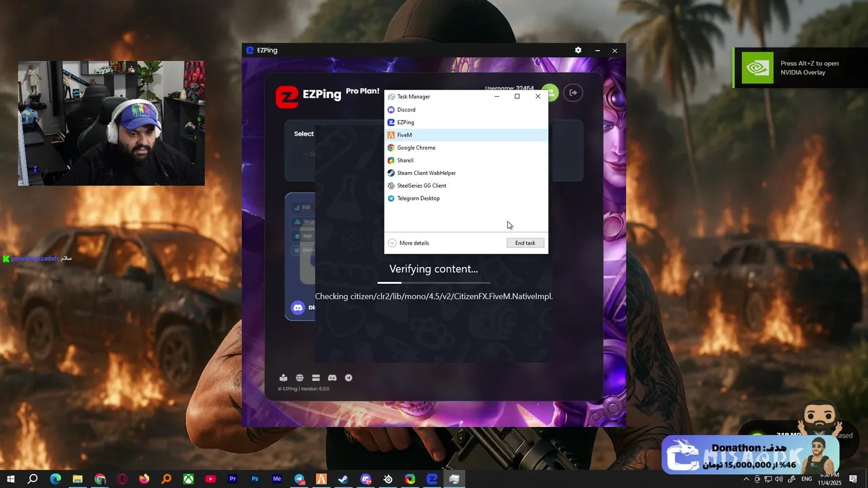Switch to Task Manager taskbar icon

pyautogui.click(x=454, y=479)
